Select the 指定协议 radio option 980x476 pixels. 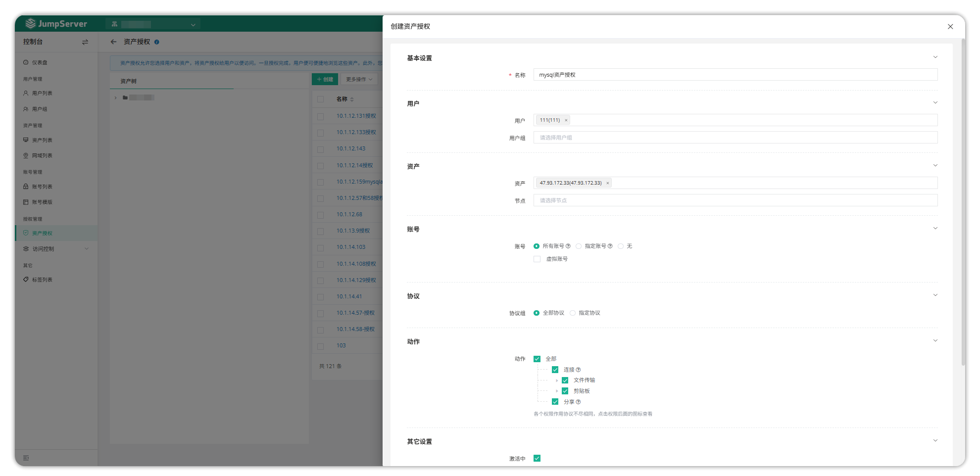(x=573, y=313)
